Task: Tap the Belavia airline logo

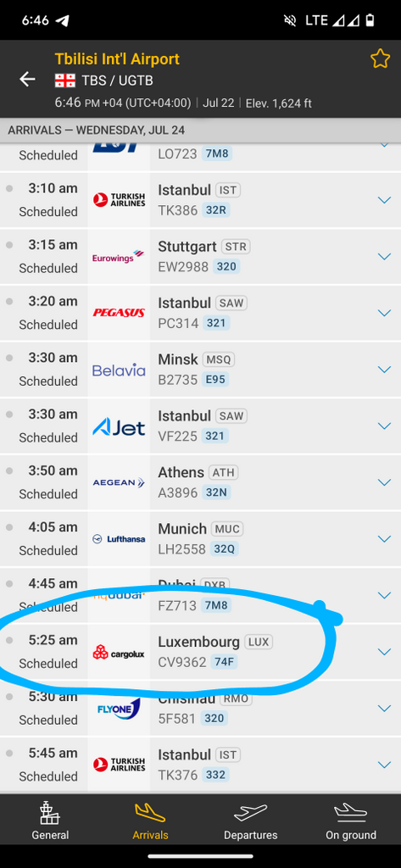Action: pyautogui.click(x=119, y=370)
